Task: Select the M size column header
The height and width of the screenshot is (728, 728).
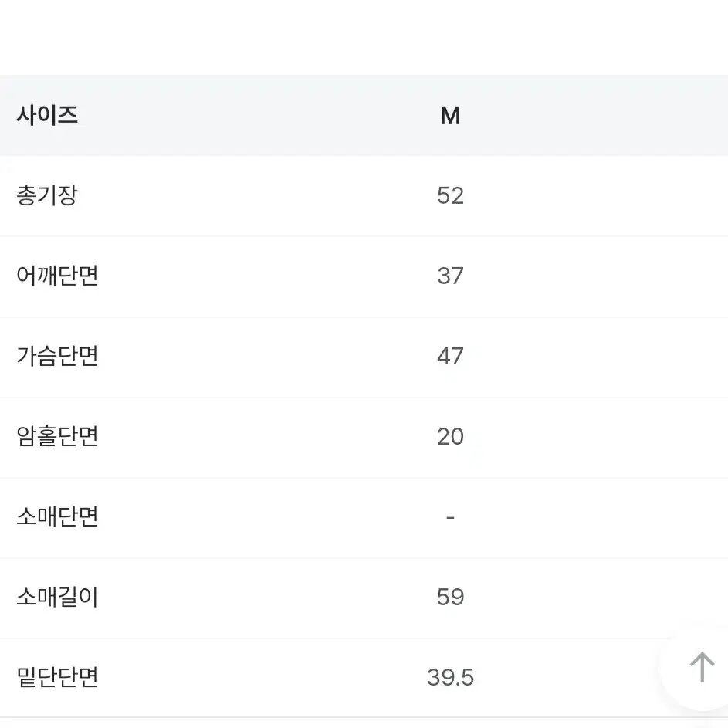Action: tap(450, 115)
